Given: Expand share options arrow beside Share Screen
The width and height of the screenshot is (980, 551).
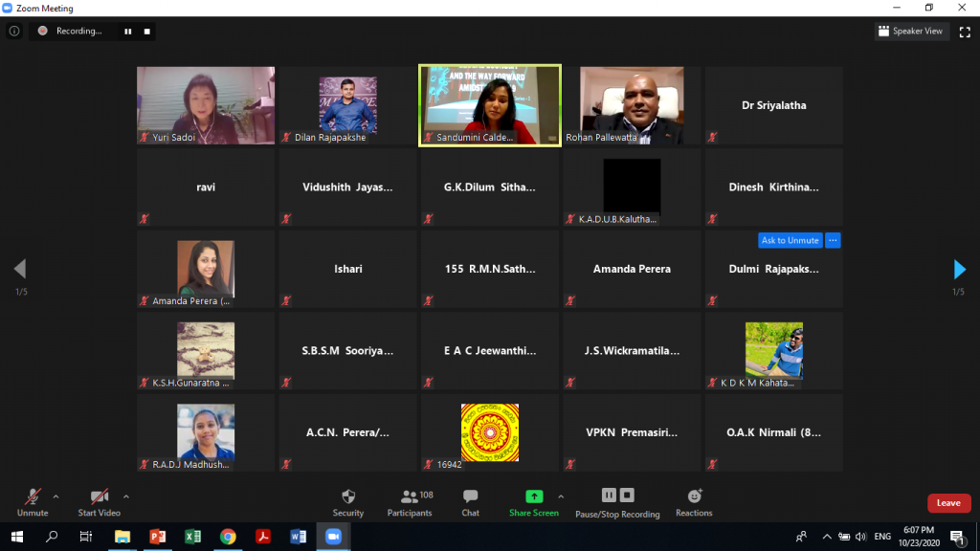Looking at the screenshot, I should coord(561,496).
